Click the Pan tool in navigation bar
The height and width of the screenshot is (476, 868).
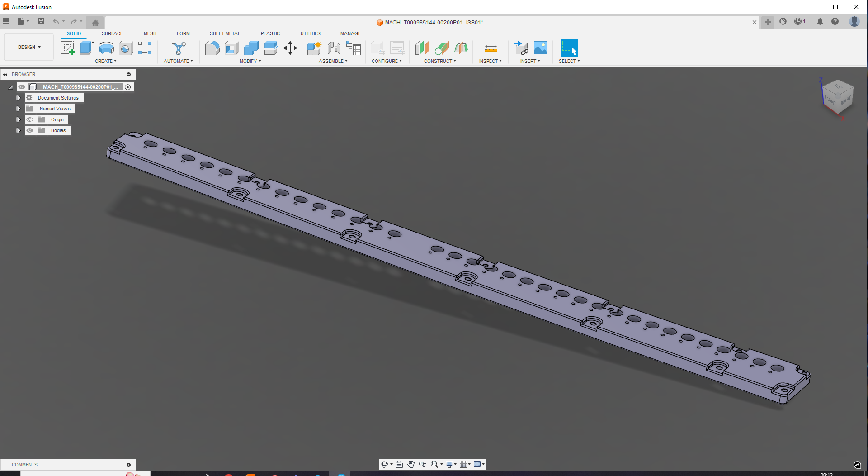click(411, 464)
